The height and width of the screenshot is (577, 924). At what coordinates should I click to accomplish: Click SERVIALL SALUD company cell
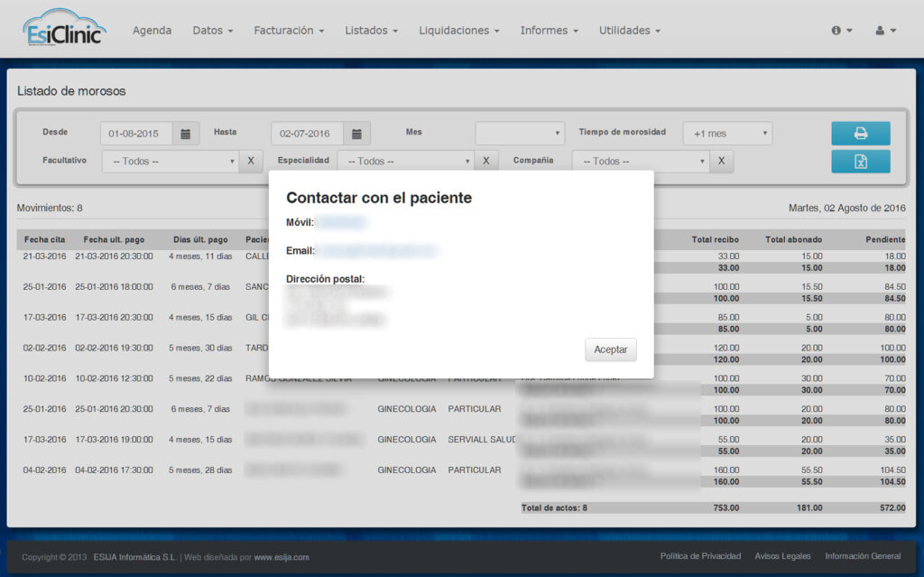coord(482,440)
